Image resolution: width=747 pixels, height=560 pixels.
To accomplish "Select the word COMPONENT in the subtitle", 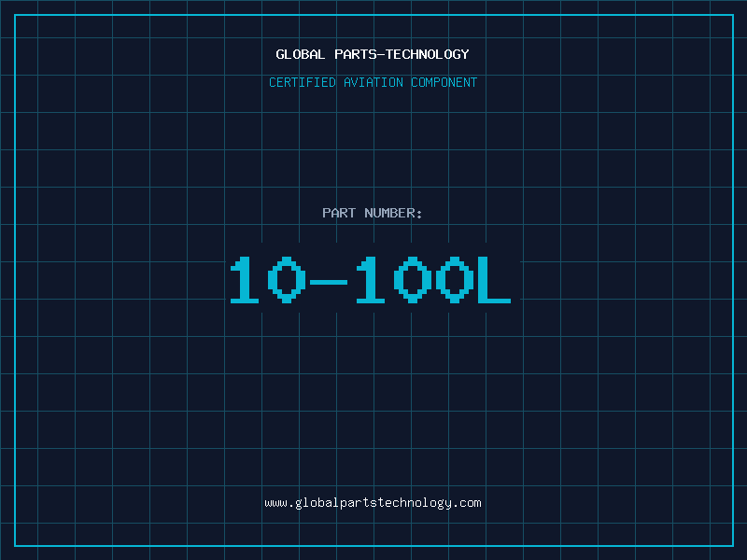I will pos(444,83).
